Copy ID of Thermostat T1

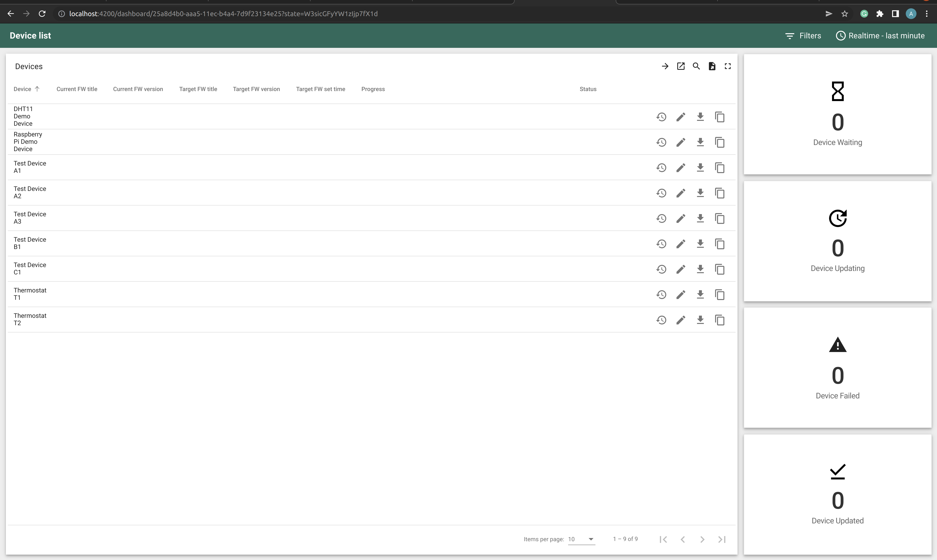click(720, 295)
